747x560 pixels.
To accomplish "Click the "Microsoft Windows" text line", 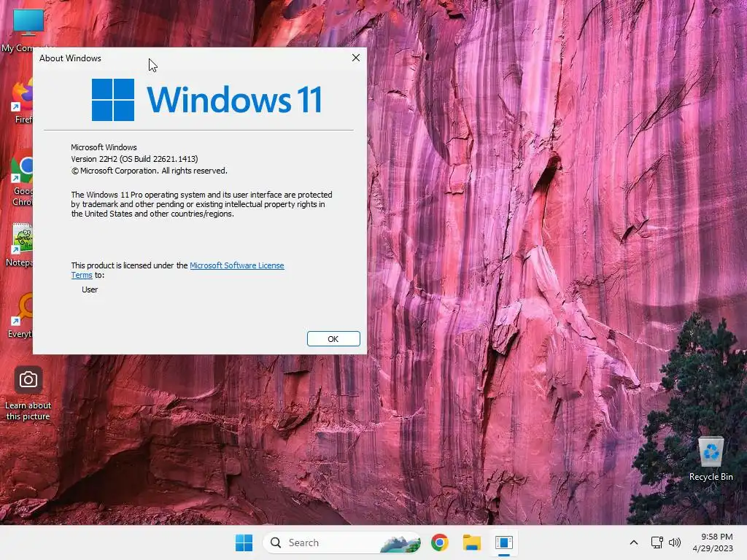I will [104, 147].
